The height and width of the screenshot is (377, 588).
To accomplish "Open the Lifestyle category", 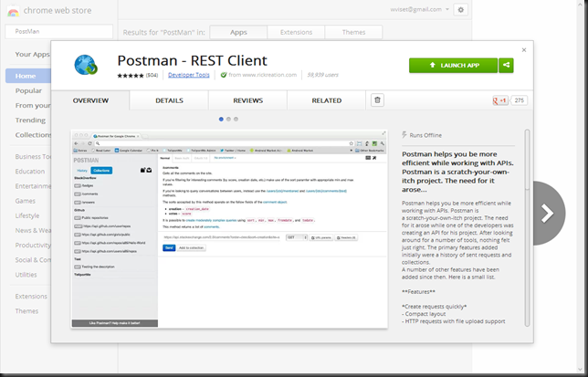I will (x=27, y=215).
